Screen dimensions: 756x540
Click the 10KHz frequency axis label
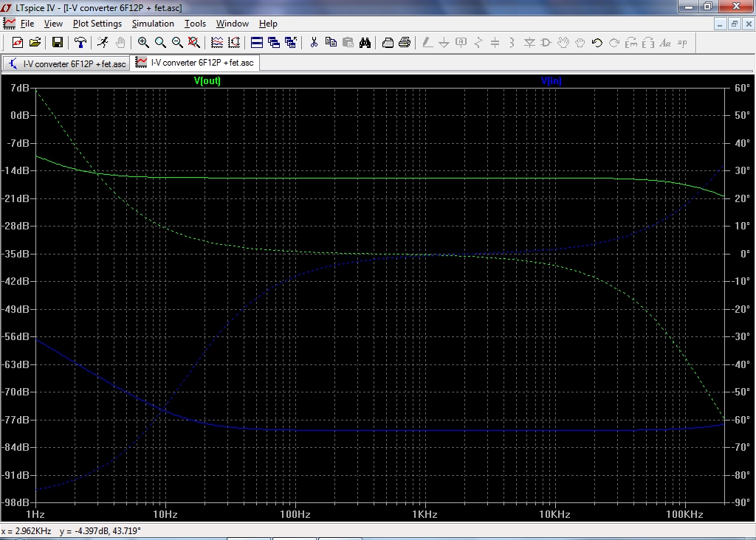[554, 514]
